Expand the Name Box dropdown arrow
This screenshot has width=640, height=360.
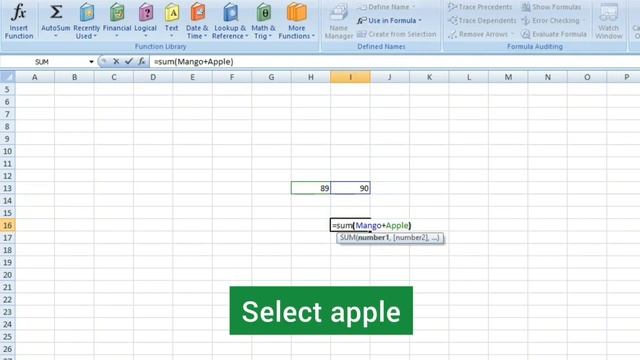click(x=91, y=62)
